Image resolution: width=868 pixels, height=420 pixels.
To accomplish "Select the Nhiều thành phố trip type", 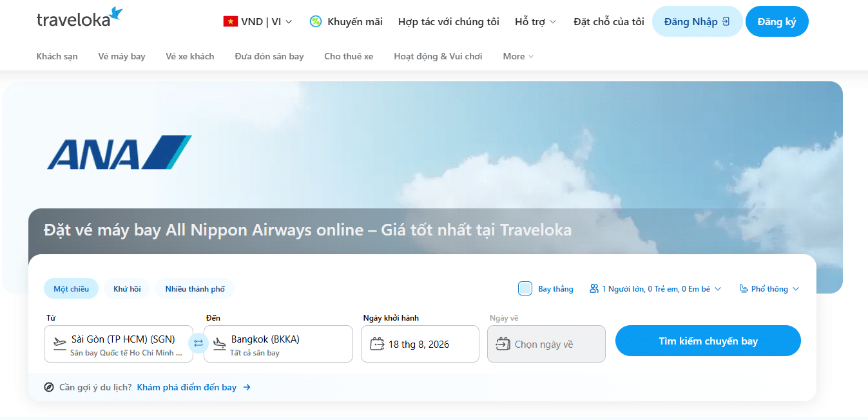I will (x=195, y=288).
